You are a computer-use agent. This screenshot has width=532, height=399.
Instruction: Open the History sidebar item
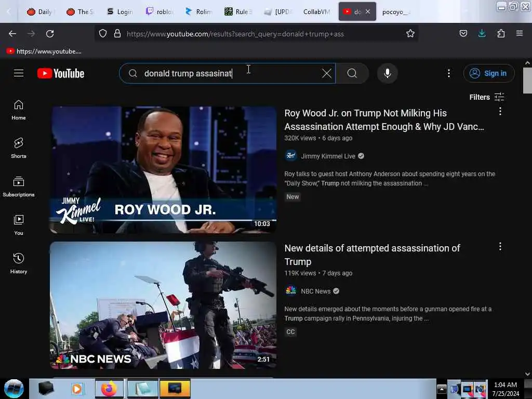[x=19, y=263]
